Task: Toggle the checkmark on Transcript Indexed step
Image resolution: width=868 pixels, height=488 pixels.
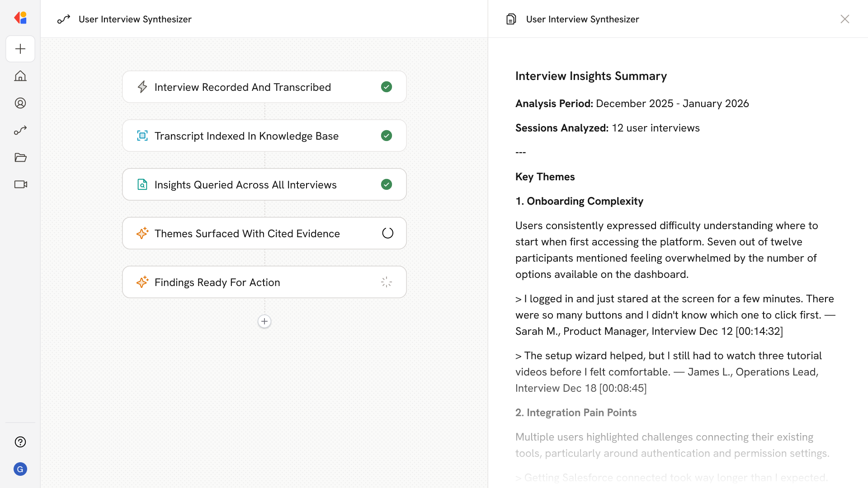Action: pyautogui.click(x=387, y=136)
